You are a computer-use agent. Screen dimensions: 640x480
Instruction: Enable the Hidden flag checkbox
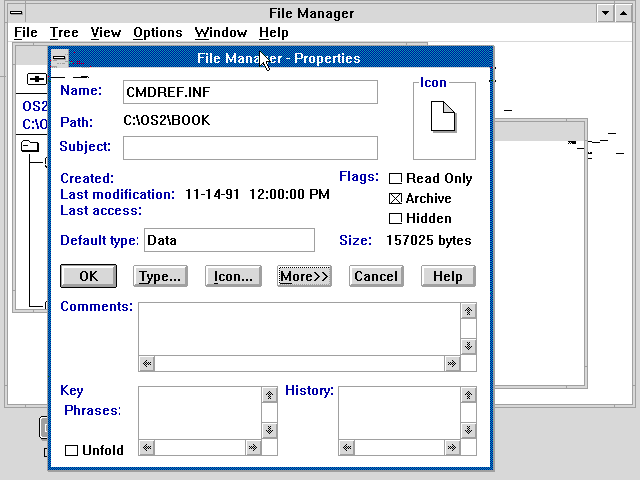(x=395, y=218)
